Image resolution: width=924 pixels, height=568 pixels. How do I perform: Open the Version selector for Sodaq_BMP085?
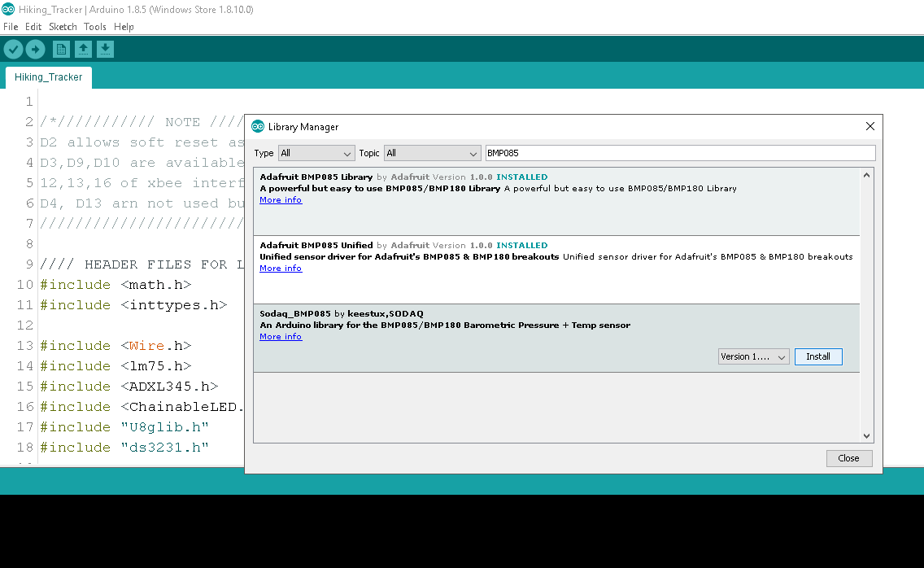coord(753,356)
